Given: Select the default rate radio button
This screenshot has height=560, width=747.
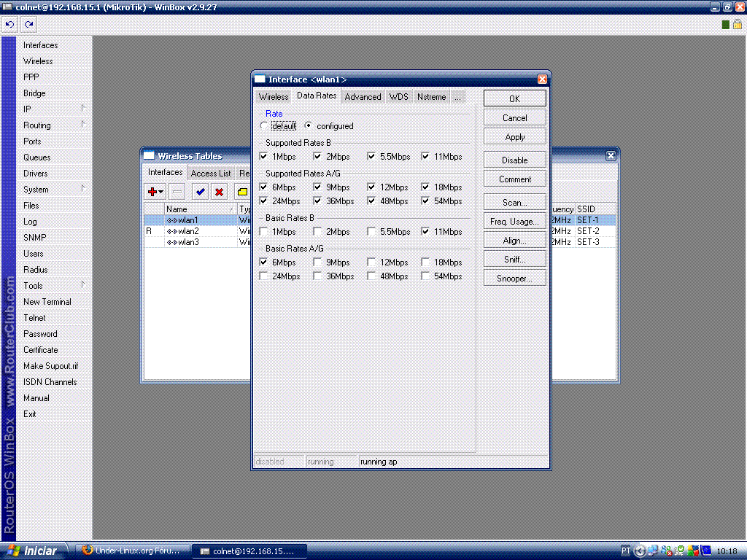Looking at the screenshot, I should 263,125.
